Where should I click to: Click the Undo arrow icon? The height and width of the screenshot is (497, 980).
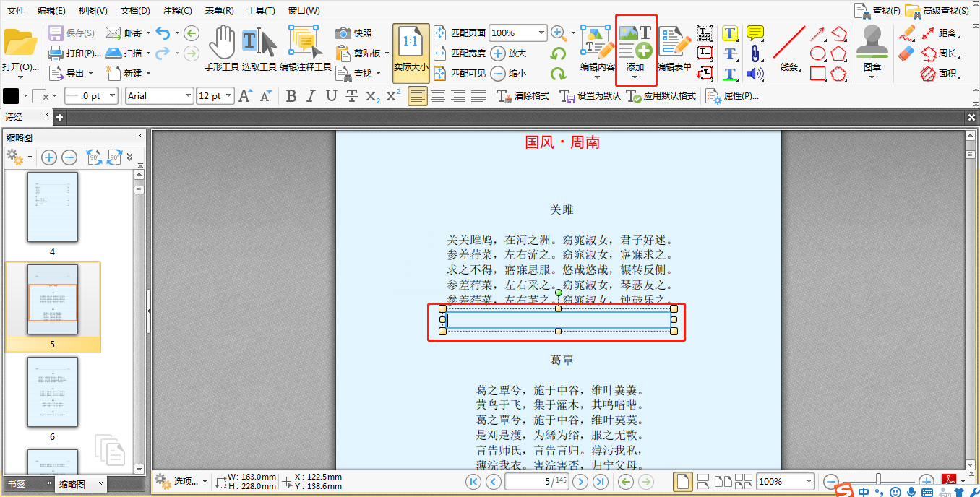(x=163, y=33)
